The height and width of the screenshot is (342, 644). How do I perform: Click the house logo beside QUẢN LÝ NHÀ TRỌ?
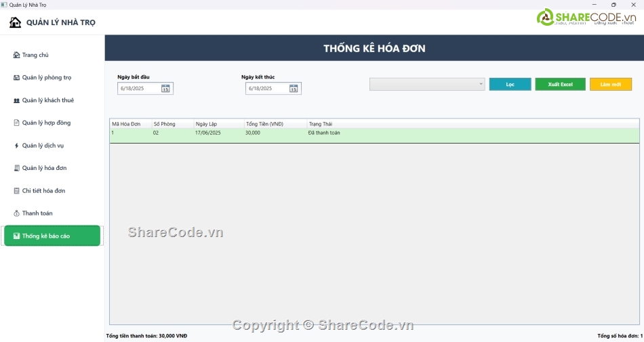pos(15,22)
